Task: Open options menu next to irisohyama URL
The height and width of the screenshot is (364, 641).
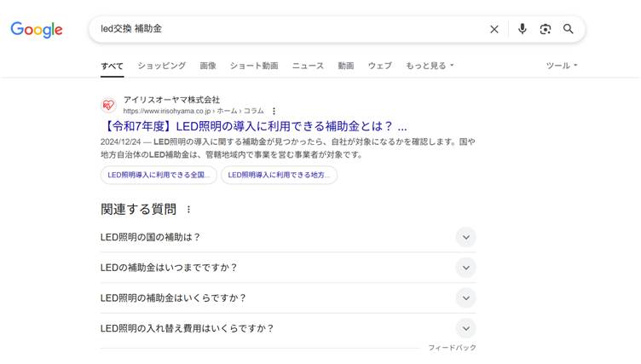Action: tap(274, 111)
